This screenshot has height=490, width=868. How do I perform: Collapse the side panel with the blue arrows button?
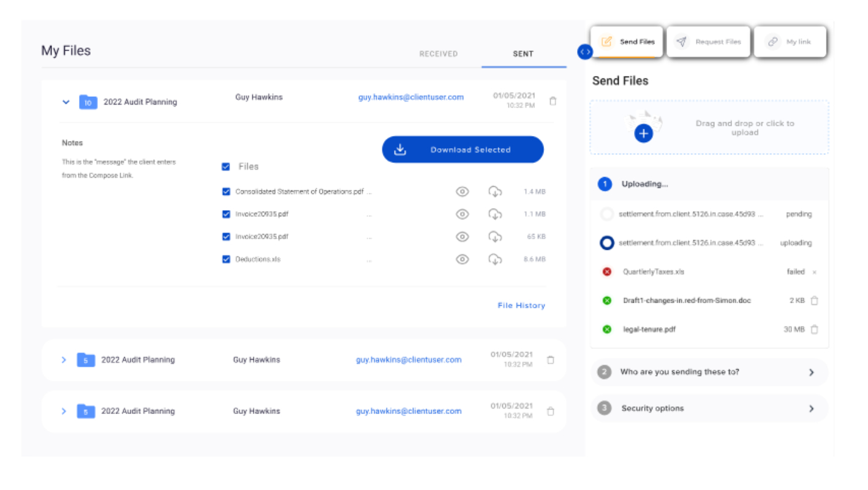click(x=585, y=52)
